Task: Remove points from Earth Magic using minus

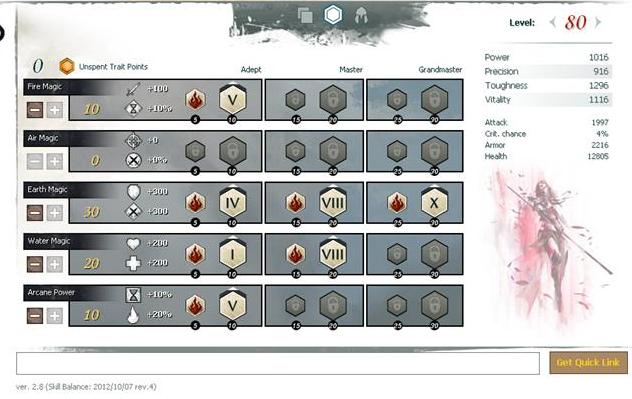Action: tap(35, 213)
